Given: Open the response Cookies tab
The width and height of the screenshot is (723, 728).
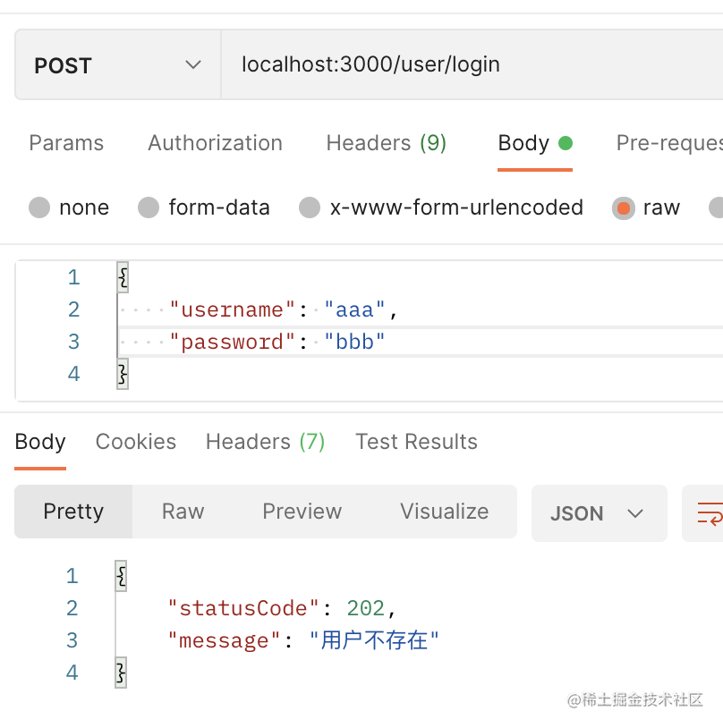Looking at the screenshot, I should tap(136, 442).
